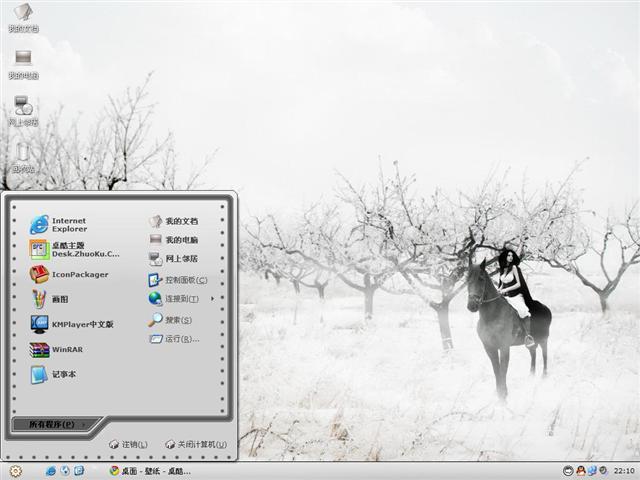Click the third quick launch icon on taskbar
Image resolution: width=640 pixels, height=480 pixels.
coord(79,471)
